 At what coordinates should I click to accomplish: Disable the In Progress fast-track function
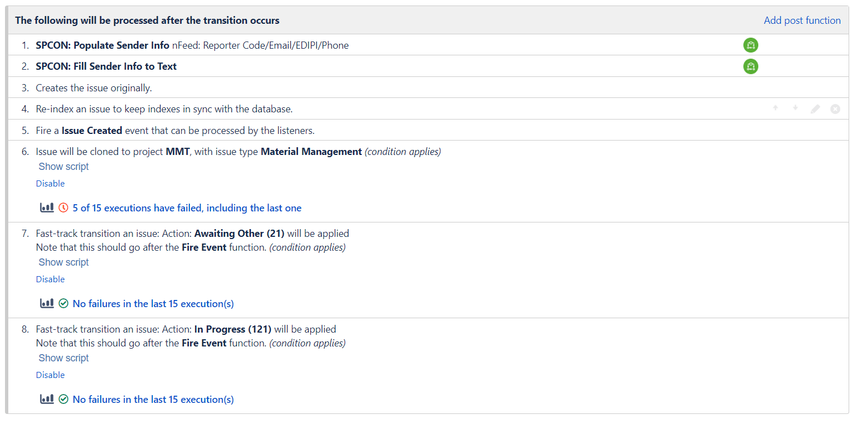pyautogui.click(x=50, y=375)
